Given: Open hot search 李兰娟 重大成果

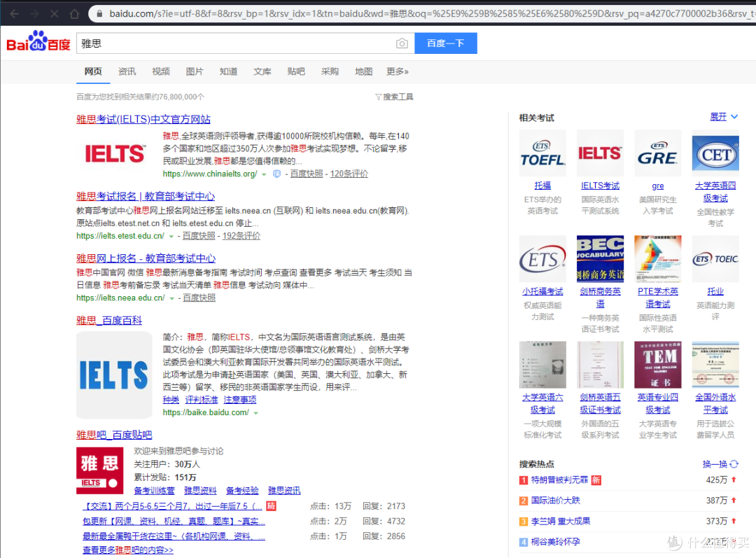Looking at the screenshot, I should coord(560,522).
